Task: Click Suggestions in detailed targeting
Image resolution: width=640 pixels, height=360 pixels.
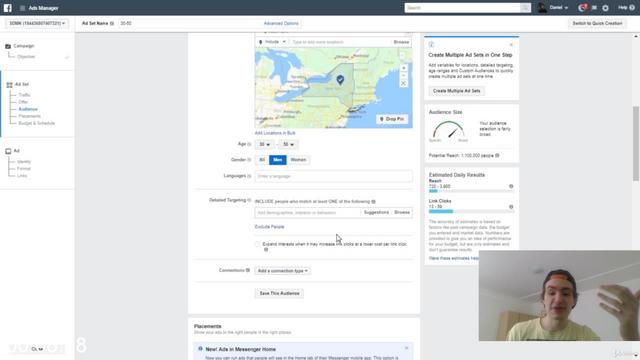Action: pos(376,212)
